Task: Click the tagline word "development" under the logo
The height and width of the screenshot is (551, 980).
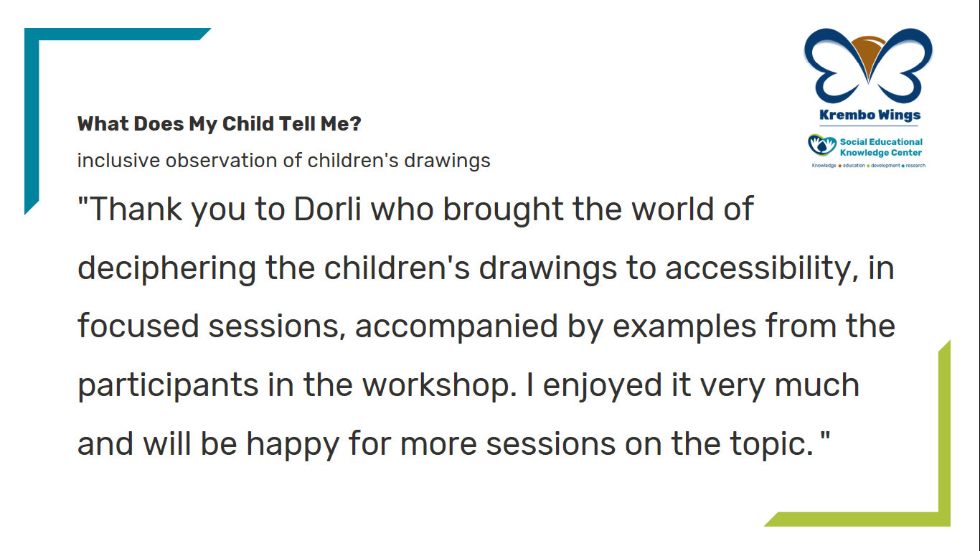Action: [885, 166]
